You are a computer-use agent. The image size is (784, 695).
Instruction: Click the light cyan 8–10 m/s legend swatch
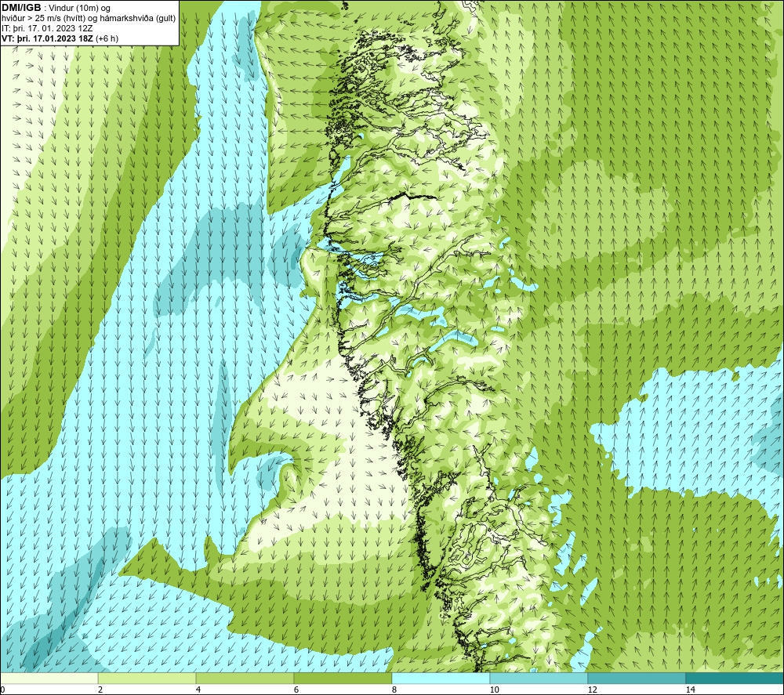tap(441, 678)
